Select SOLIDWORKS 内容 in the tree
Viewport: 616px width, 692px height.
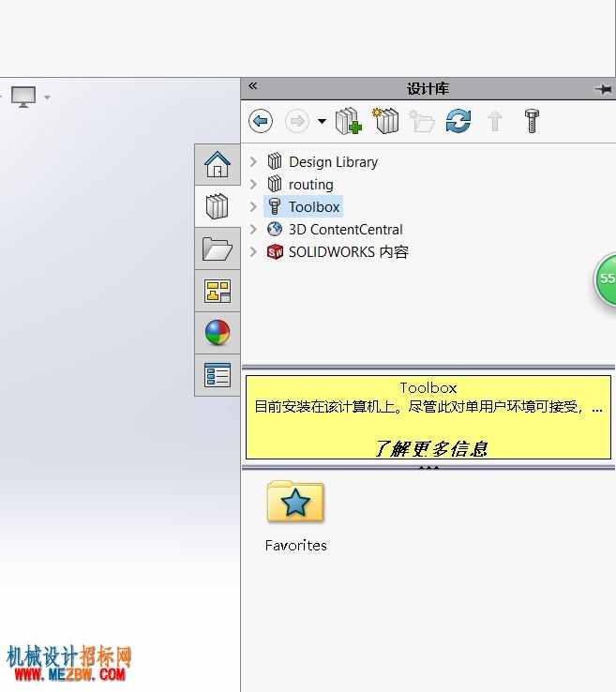click(349, 252)
